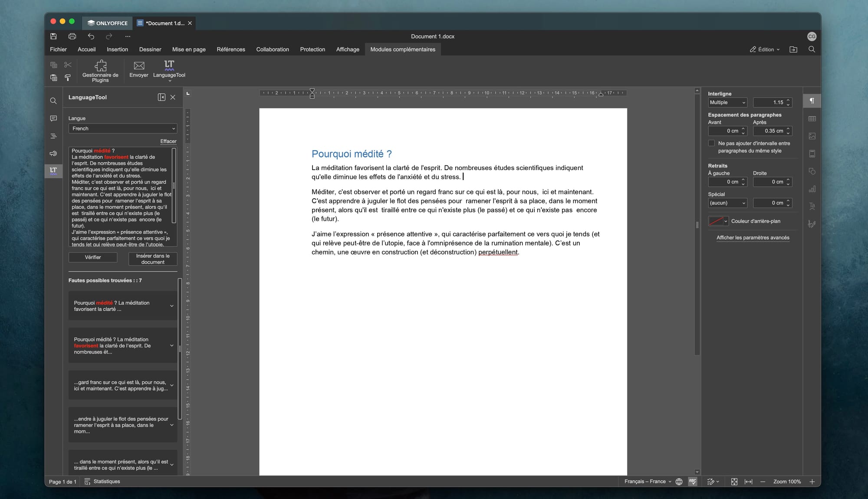Open table settings in right sidebar

tap(812, 118)
